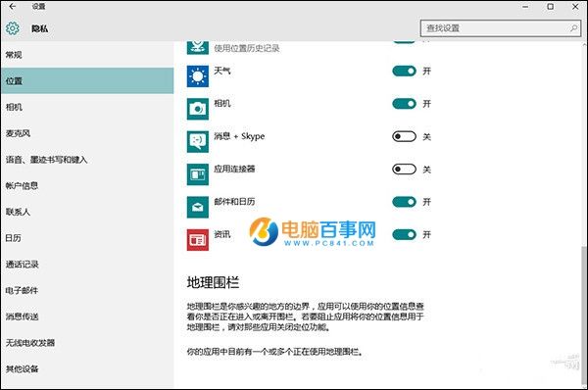Click the vertical scrollbar thumb

pyautogui.click(x=584, y=315)
